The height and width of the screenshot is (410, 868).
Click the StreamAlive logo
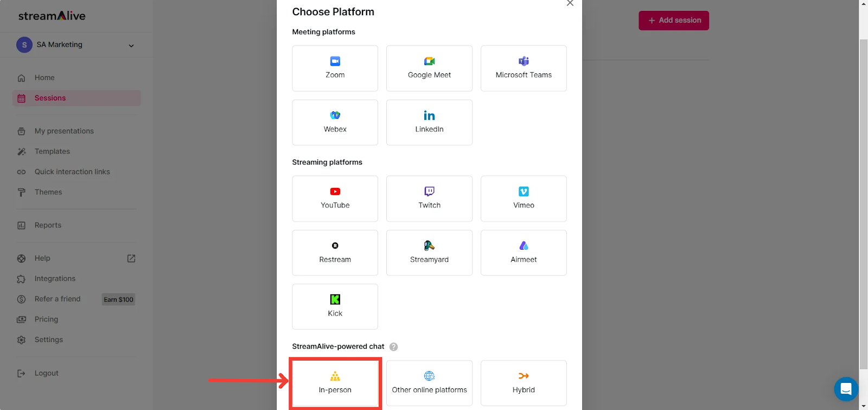[52, 16]
